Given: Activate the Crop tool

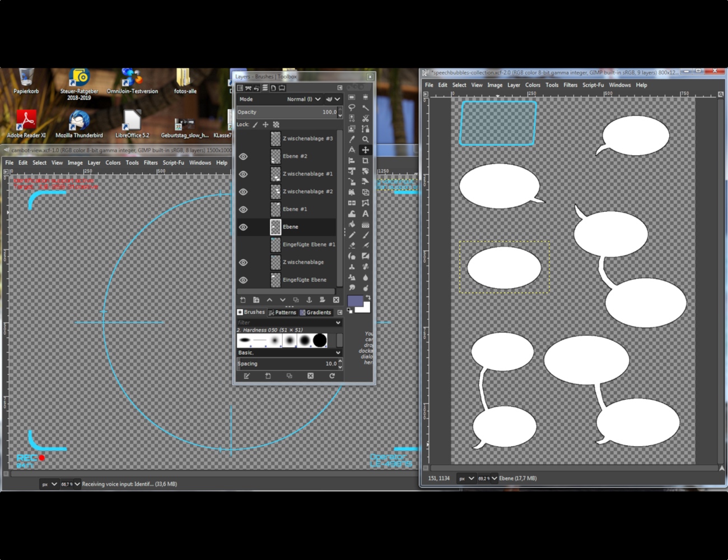Looking at the screenshot, I should coord(365,160).
